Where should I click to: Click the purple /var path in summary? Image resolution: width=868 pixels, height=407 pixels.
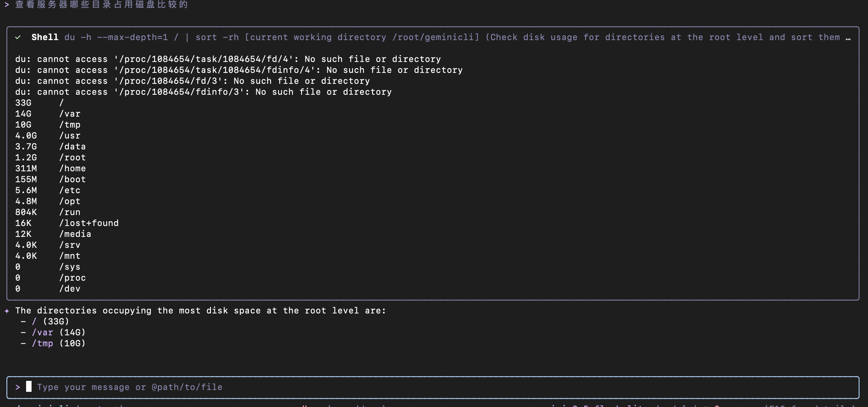coord(42,333)
